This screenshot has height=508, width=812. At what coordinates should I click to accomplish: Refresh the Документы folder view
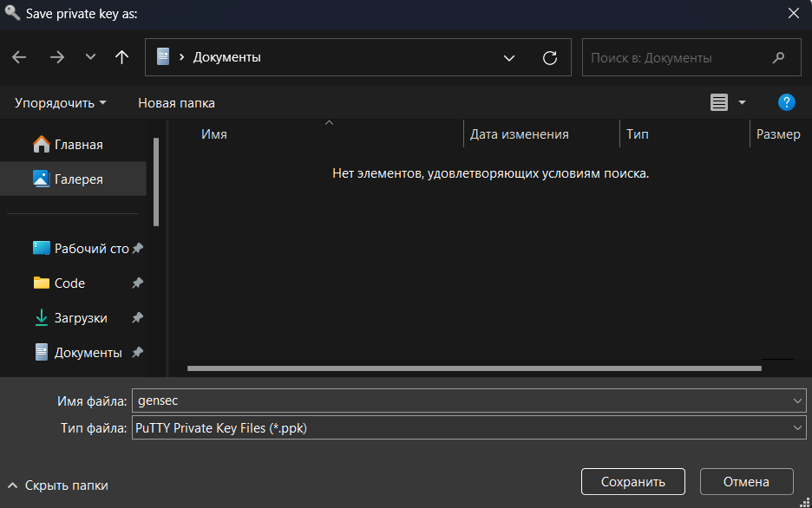(550, 58)
